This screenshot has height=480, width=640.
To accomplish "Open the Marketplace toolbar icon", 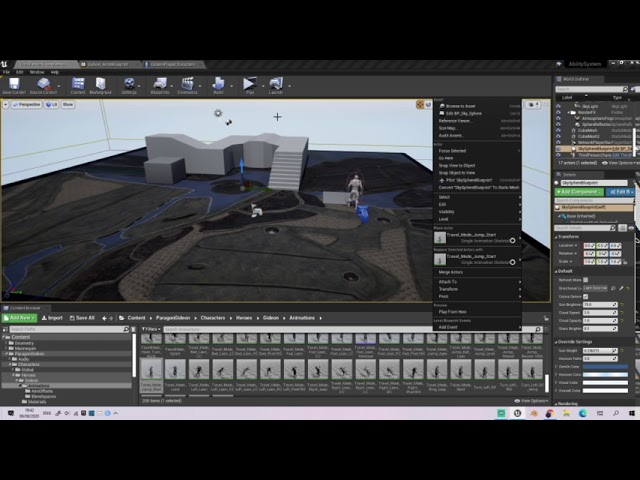I will (x=100, y=84).
